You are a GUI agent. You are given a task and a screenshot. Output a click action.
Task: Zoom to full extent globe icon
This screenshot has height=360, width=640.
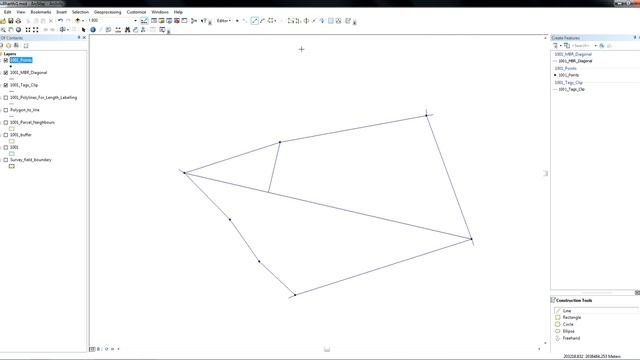[x=18, y=30]
